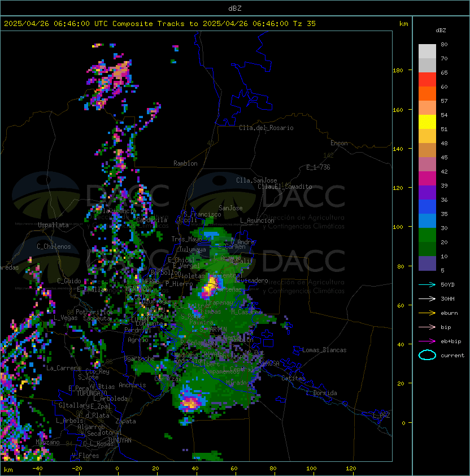Click the 'Tres_Mayo' map label
Screen dimensions: 470x476
coord(186,239)
